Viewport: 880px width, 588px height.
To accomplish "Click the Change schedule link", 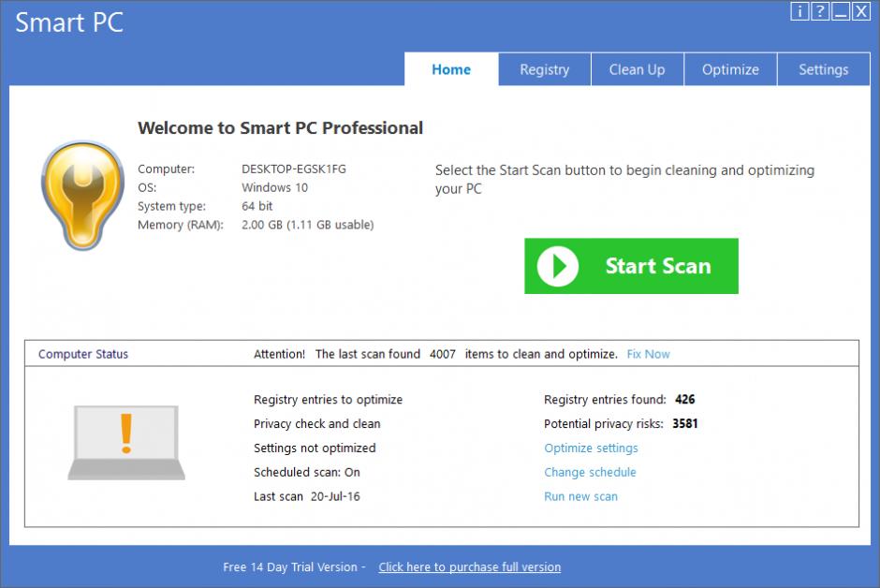I will click(x=590, y=473).
